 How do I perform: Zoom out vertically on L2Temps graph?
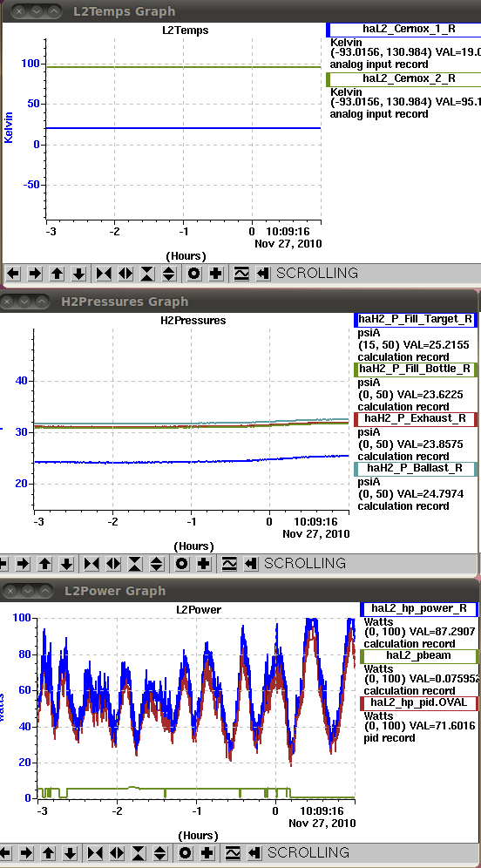[169, 274]
